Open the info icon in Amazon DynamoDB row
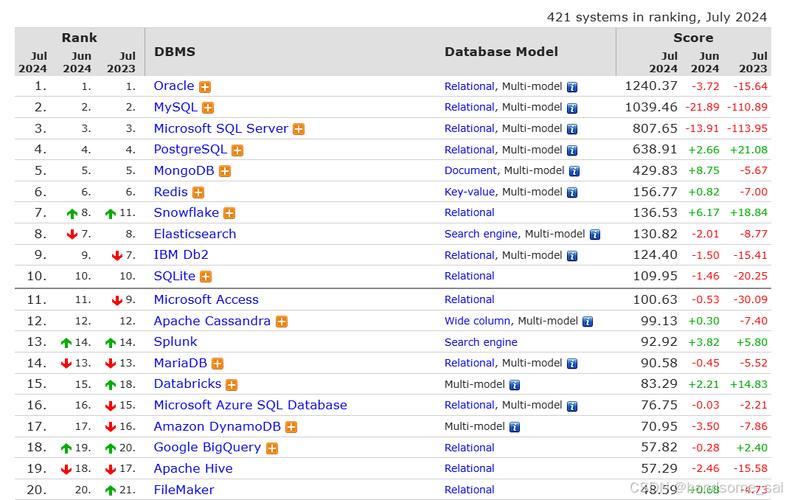 tap(514, 427)
